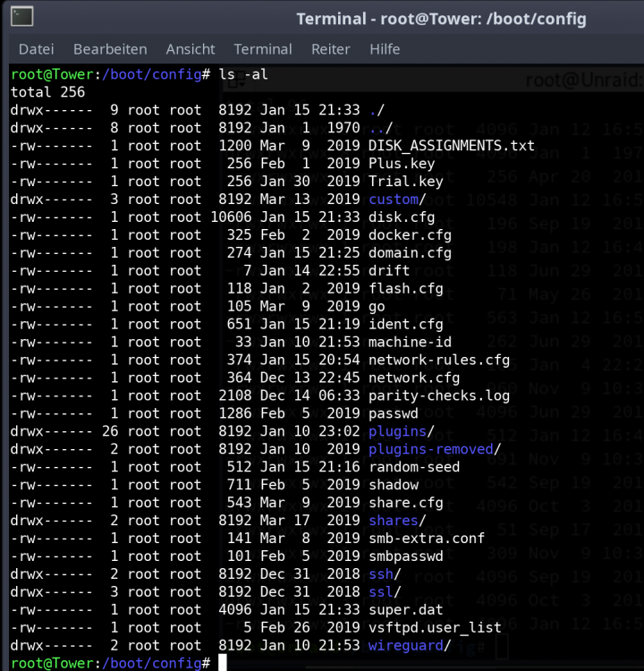Open the Bearbeiten menu

110,49
